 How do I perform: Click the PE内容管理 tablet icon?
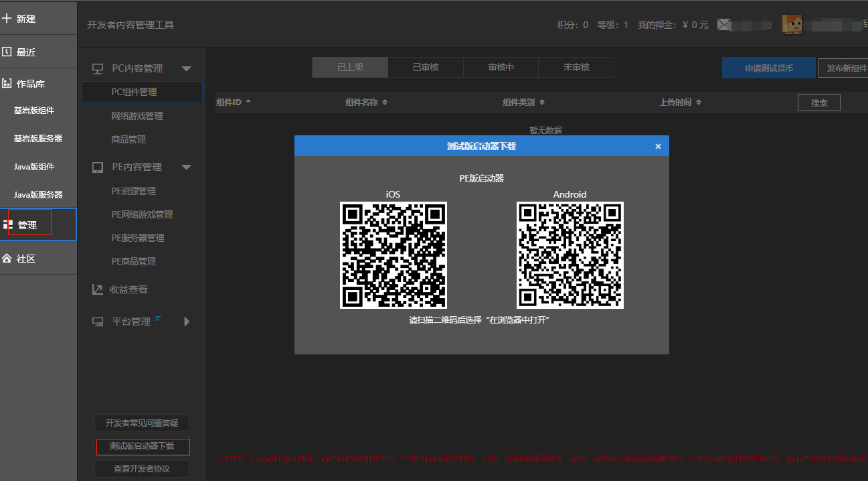coord(98,167)
